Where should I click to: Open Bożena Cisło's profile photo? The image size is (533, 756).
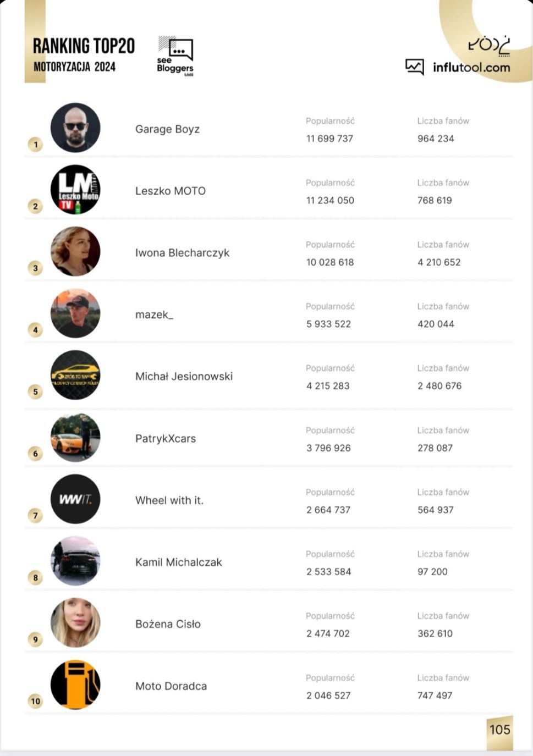click(75, 623)
